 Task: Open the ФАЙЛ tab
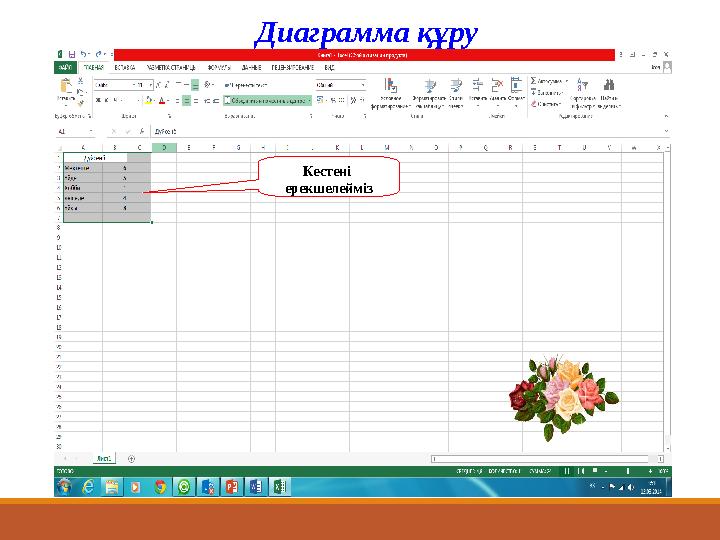(x=65, y=68)
